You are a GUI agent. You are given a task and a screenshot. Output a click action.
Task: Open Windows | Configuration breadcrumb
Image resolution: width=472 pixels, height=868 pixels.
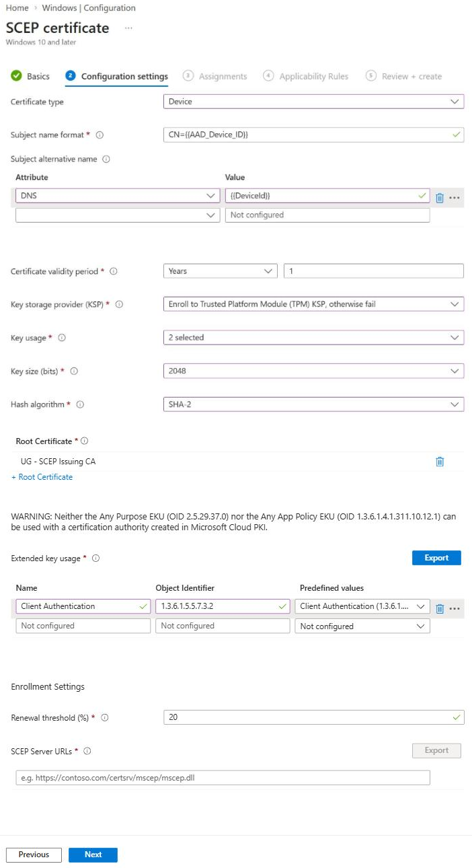pyautogui.click(x=89, y=8)
